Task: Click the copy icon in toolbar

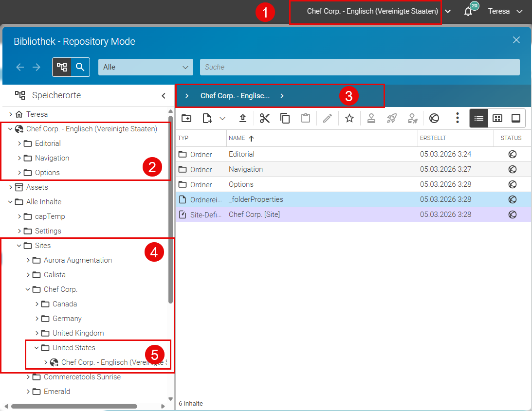Action: (x=285, y=118)
